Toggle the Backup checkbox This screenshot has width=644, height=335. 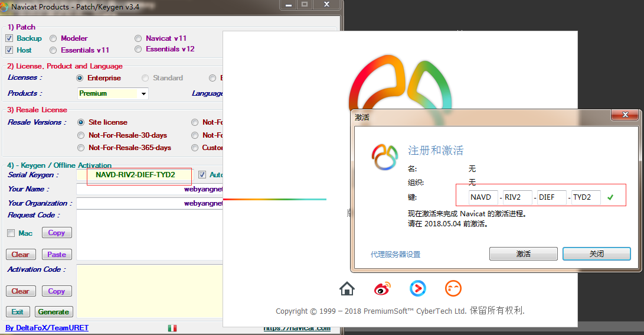point(9,38)
